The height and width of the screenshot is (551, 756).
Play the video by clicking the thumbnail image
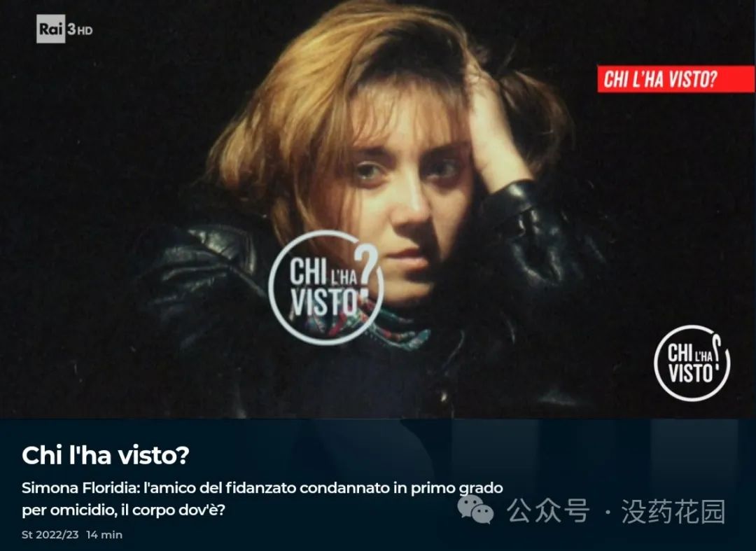point(378,209)
